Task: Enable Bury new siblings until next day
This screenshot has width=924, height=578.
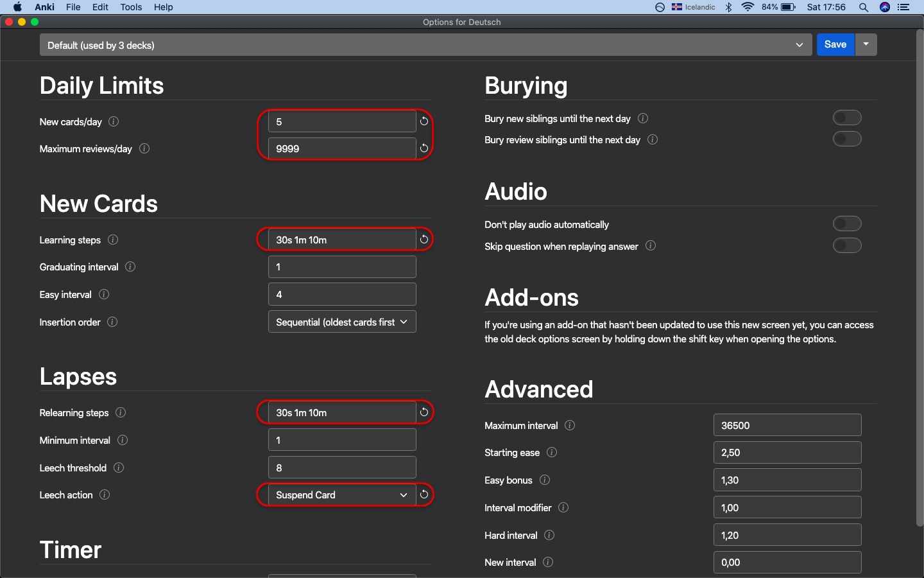Action: tap(846, 118)
